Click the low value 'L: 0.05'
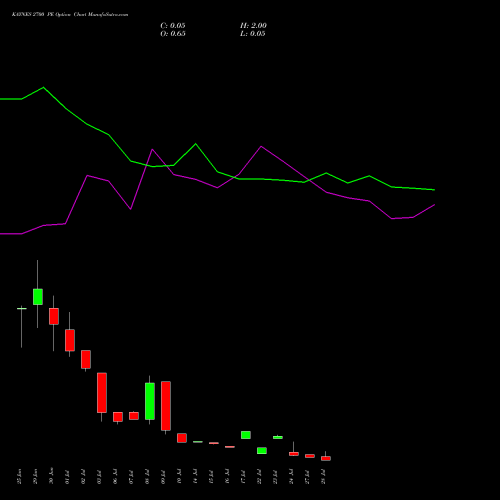Screen dimensions: 500x500 [x=253, y=34]
